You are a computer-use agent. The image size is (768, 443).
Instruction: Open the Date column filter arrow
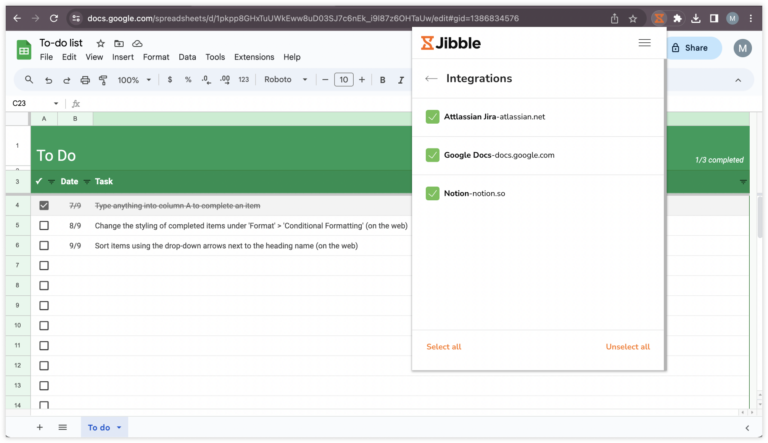click(87, 182)
